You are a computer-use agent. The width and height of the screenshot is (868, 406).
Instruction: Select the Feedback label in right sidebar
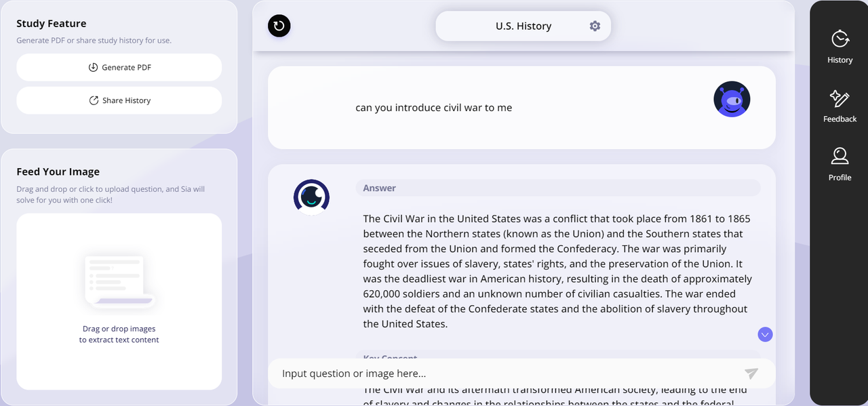tap(840, 119)
